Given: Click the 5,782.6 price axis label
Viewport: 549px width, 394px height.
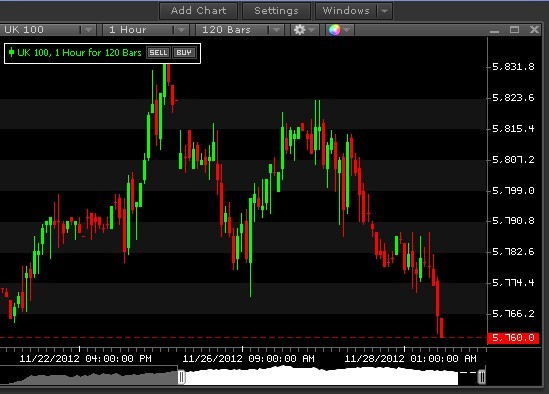Looking at the screenshot, I should pyautogui.click(x=513, y=252).
